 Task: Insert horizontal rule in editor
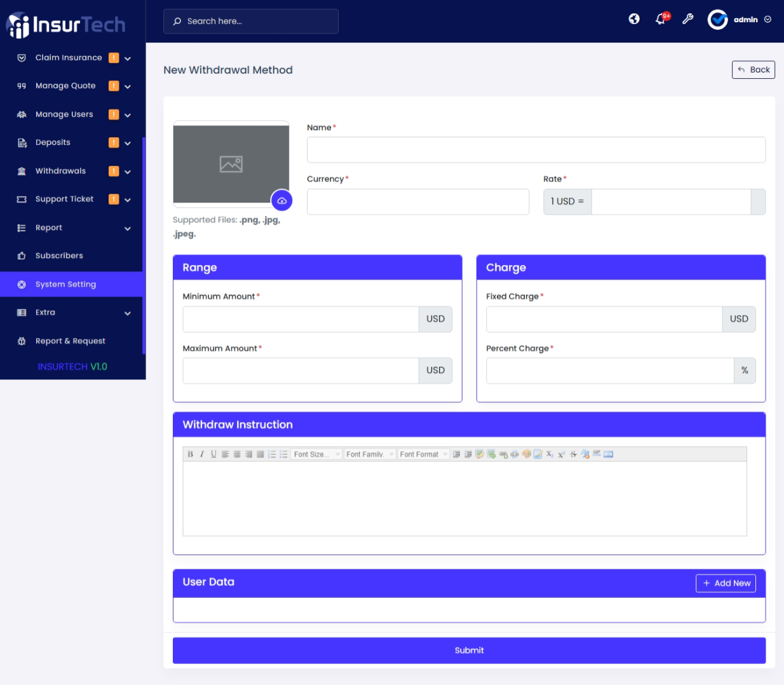597,454
